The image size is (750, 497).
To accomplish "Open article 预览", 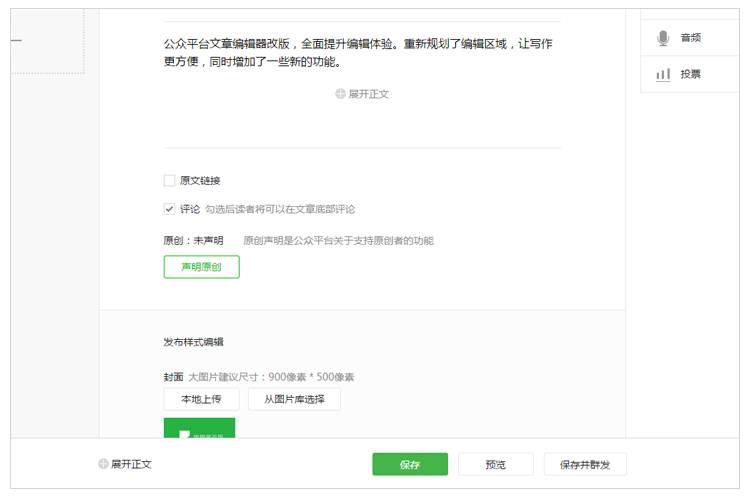I will [x=495, y=464].
